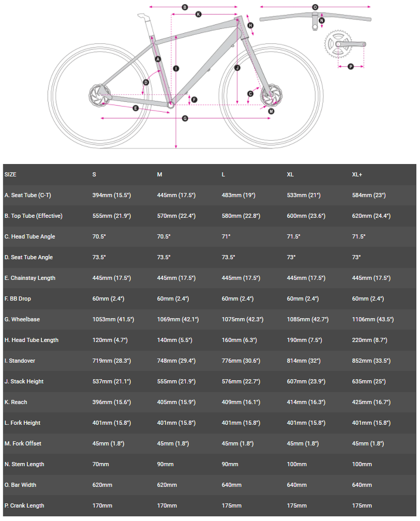
Task: Click the P crank length marker
Action: pyautogui.click(x=350, y=66)
